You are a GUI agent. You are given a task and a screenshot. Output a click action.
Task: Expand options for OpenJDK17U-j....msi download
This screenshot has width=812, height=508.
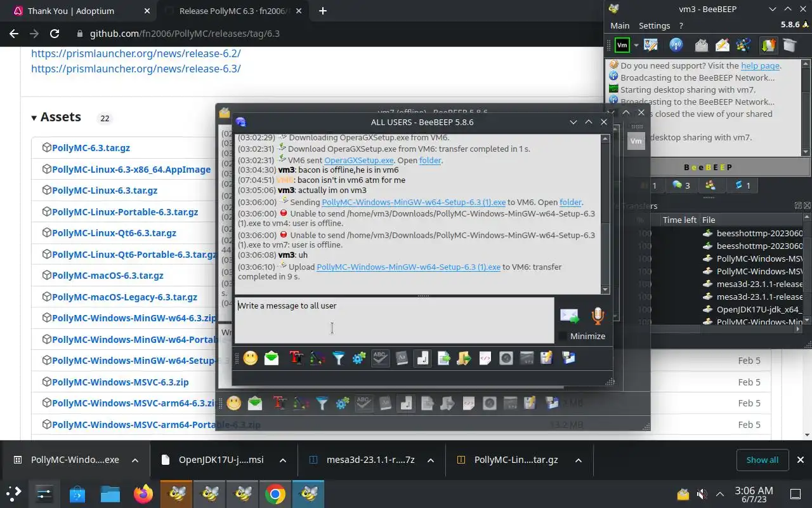point(283,460)
